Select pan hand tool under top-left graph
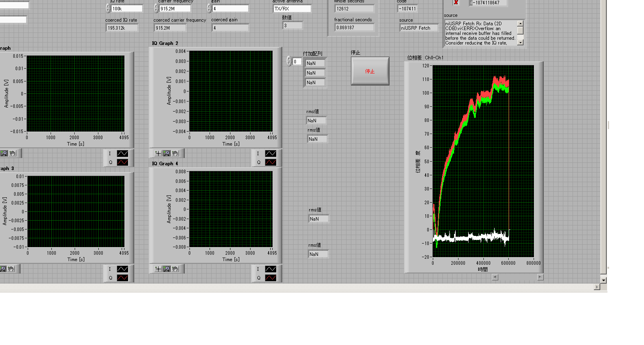Image resolution: width=644 pixels, height=345 pixels. click(12, 153)
